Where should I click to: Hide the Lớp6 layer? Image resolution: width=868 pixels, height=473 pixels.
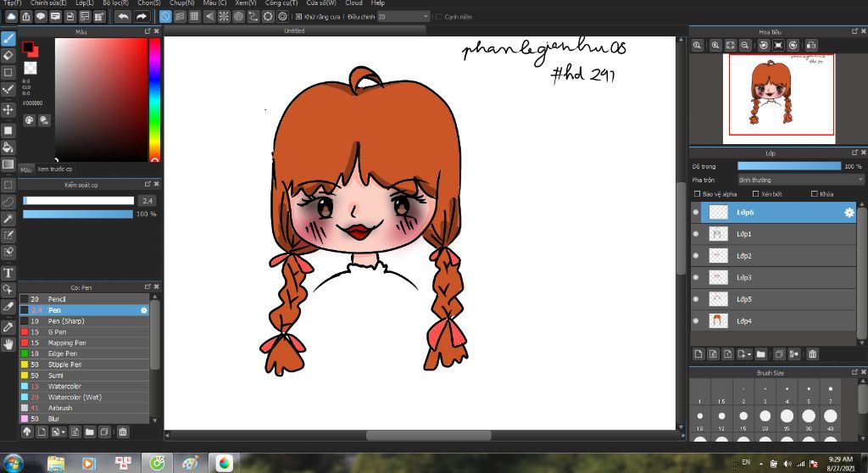click(696, 213)
